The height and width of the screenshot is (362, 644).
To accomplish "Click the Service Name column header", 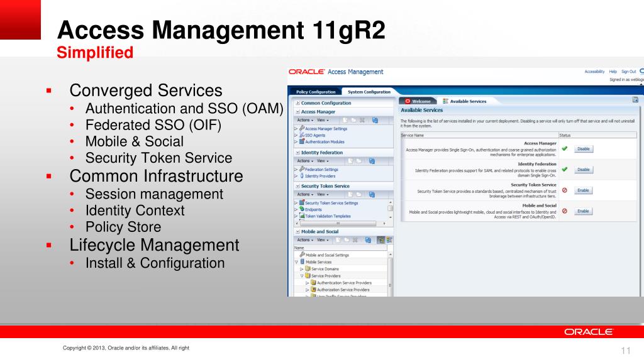I will click(x=479, y=135).
